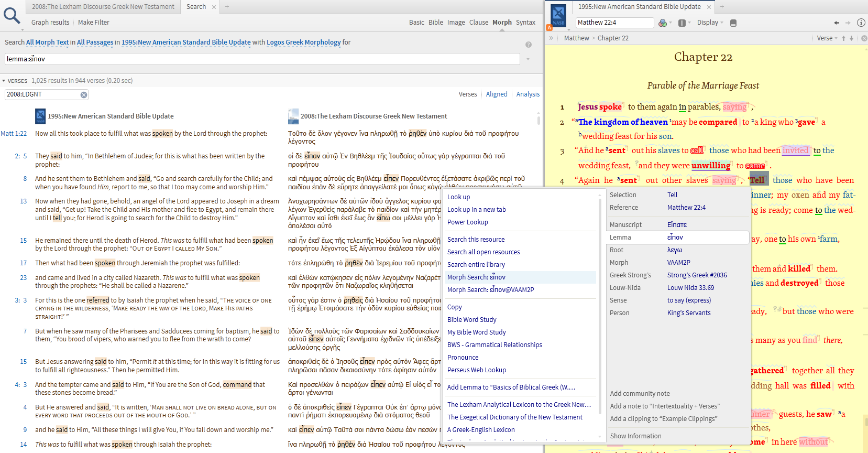Add a new tab beside the Search tab

[227, 7]
